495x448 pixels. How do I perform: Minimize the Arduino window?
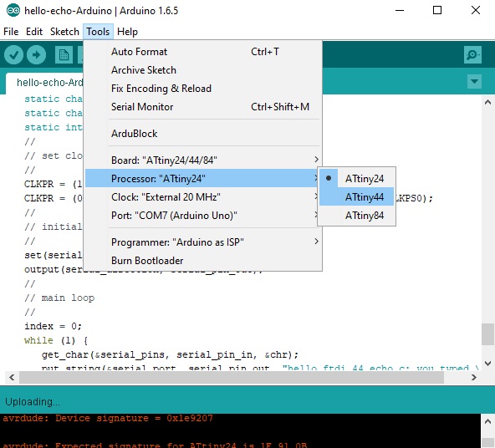pos(400,10)
